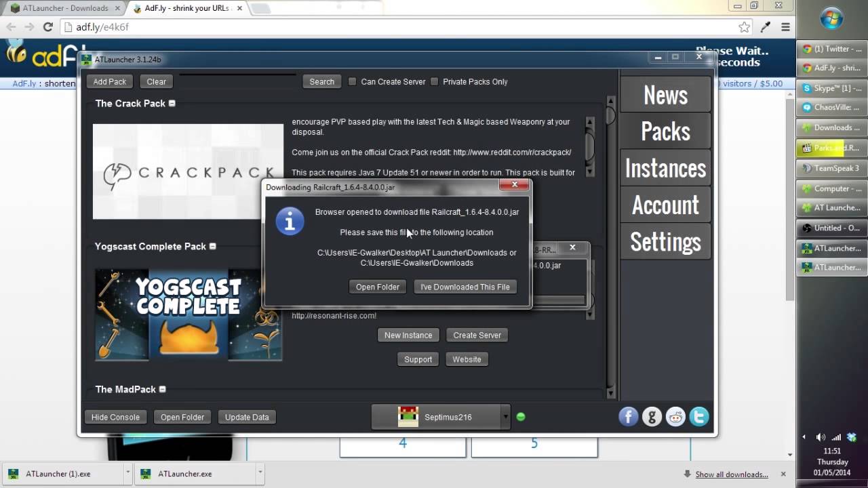Open Twitter Chrome taskbar item
This screenshot has width=868, height=488.
coord(831,49)
